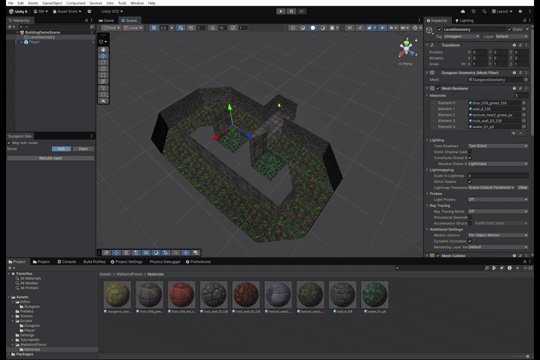
Task: Adjust the Project icon size slider
Action: [x=522, y=356]
